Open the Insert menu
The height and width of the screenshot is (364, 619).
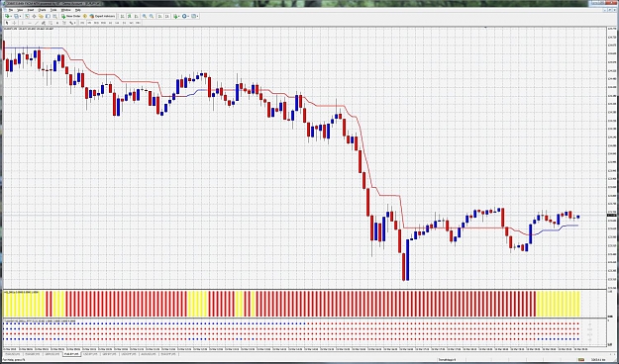point(31,10)
